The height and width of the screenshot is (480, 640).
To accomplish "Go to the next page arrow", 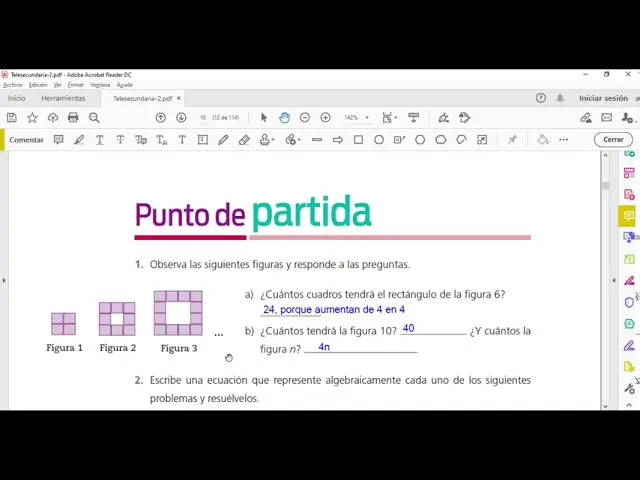I will tap(181, 118).
